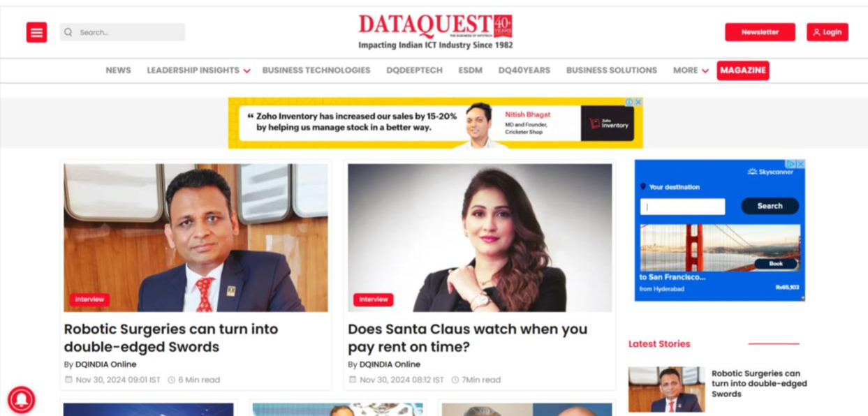Click the red Magazine button

click(x=742, y=70)
